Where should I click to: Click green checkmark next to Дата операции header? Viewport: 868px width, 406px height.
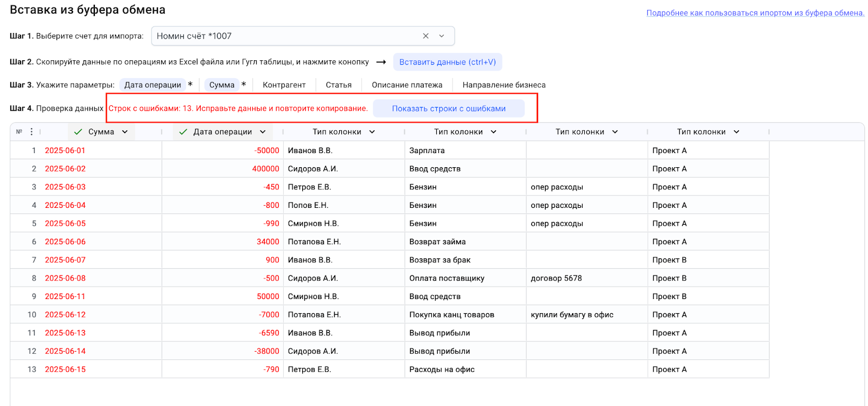pyautogui.click(x=183, y=132)
